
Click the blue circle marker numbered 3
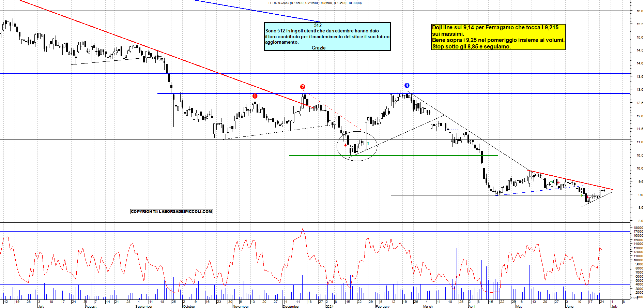coord(407,85)
